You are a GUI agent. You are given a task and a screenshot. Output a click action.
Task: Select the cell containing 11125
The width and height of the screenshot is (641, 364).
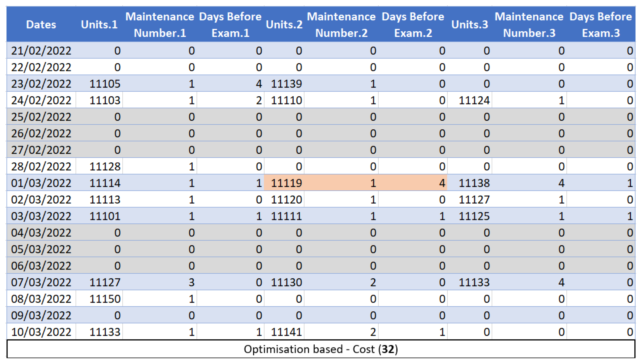474,216
